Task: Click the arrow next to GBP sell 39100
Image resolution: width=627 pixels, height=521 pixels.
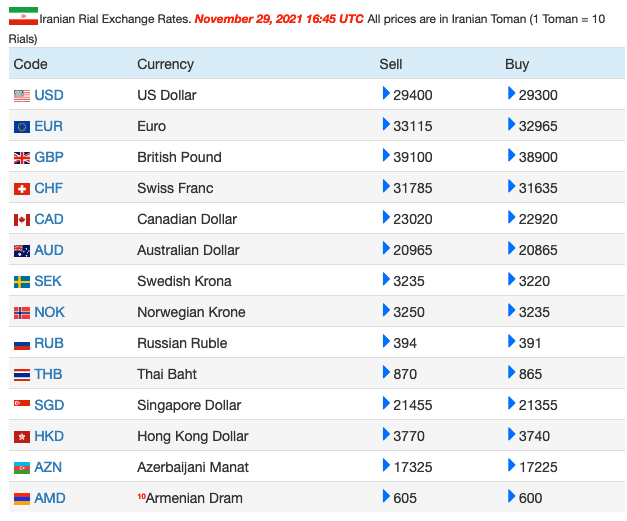Action: click(x=386, y=155)
